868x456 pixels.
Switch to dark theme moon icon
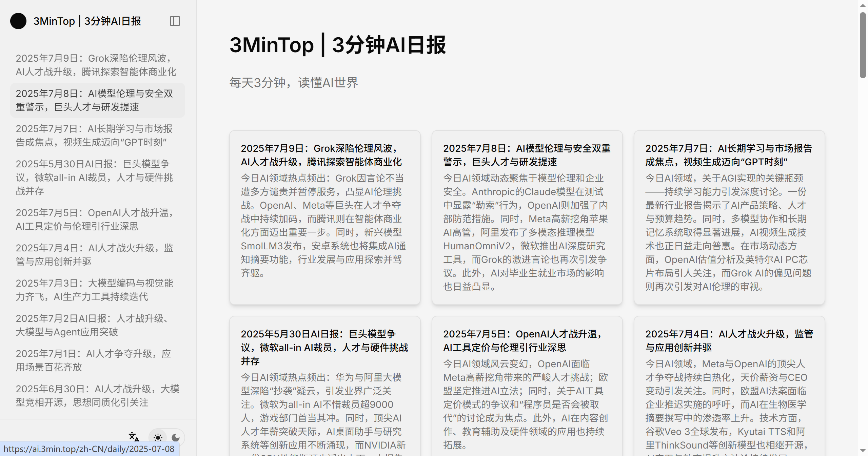[176, 437]
